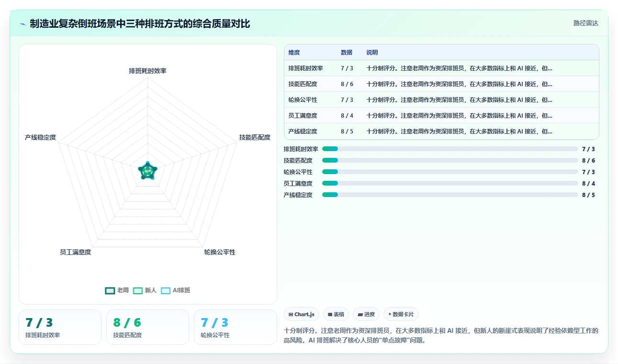Click the radar chart 员工满意度 axis label
Image resolution: width=618 pixels, height=364 pixels.
tap(75, 252)
